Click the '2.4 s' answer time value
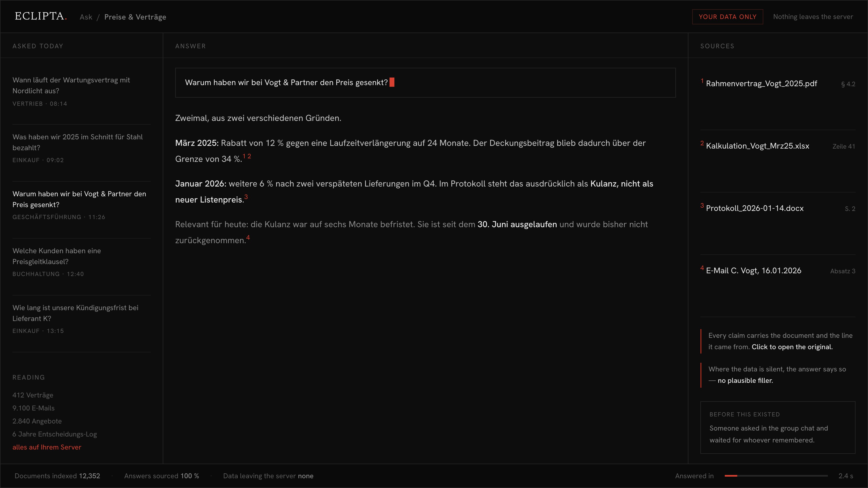This screenshot has height=488, width=868. coord(846,476)
